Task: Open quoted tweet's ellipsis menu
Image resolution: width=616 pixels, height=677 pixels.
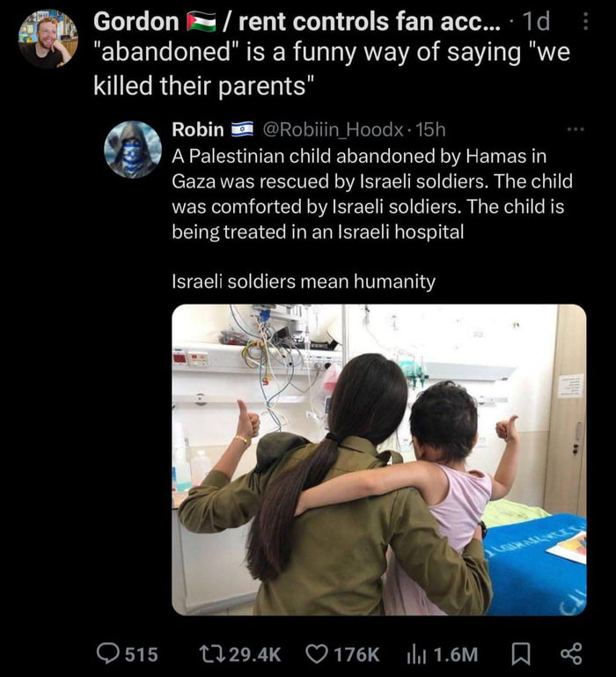Action: [576, 129]
